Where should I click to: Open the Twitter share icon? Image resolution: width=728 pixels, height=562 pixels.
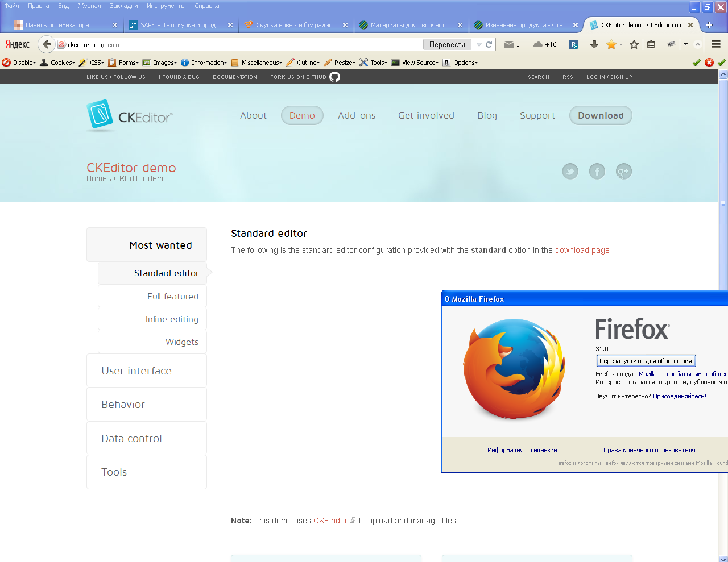click(570, 171)
